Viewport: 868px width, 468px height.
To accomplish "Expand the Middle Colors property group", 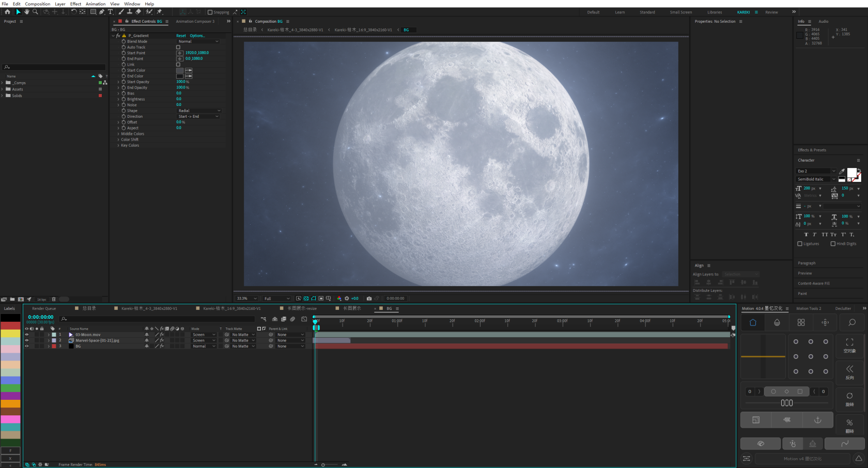I will click(x=118, y=134).
